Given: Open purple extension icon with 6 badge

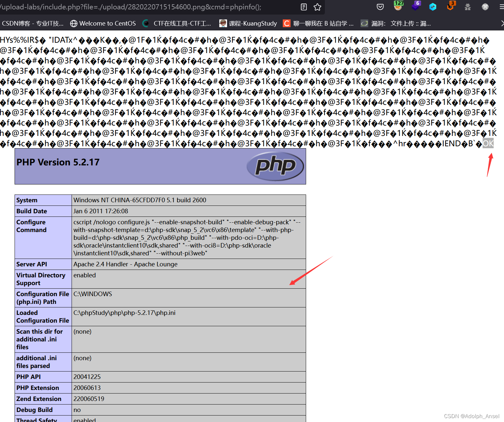Looking at the screenshot, I should point(416,6).
